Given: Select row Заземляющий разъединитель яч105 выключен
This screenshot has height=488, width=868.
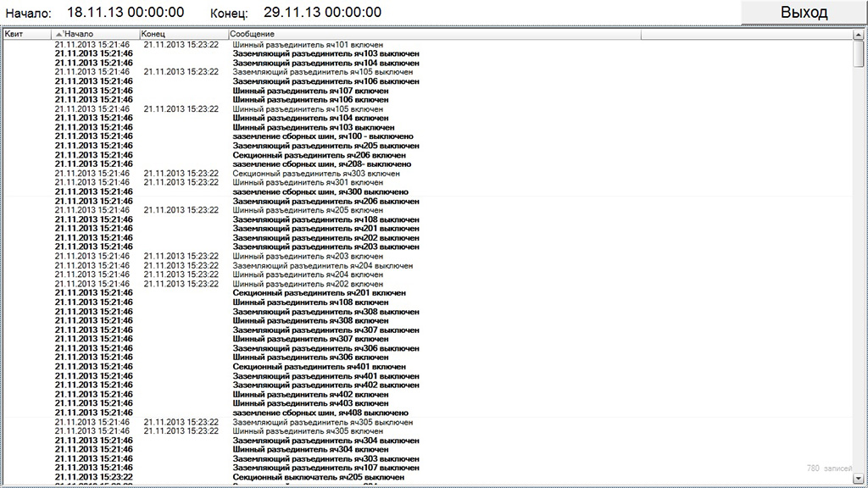Looking at the screenshot, I should 427,72.
